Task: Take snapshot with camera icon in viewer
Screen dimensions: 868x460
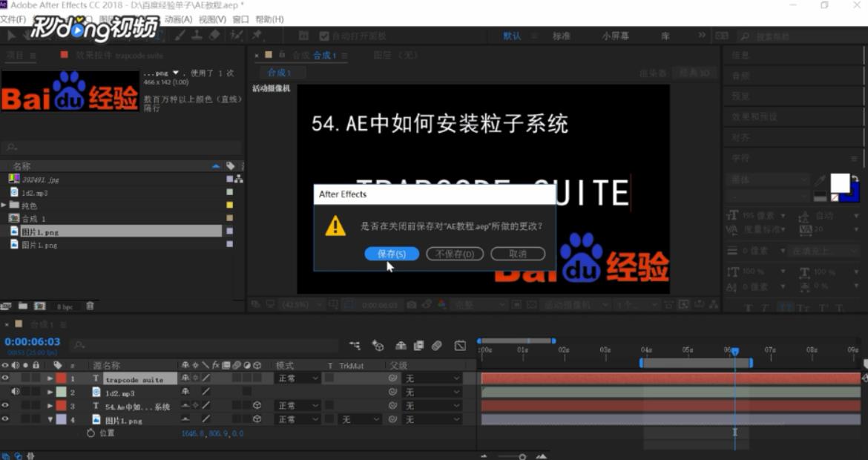Action: coord(411,304)
